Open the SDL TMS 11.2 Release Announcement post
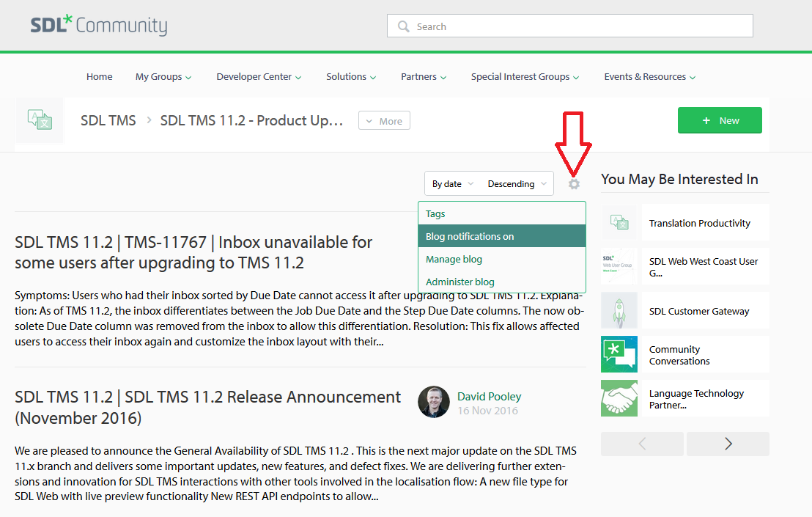This screenshot has height=517, width=812. pos(207,407)
